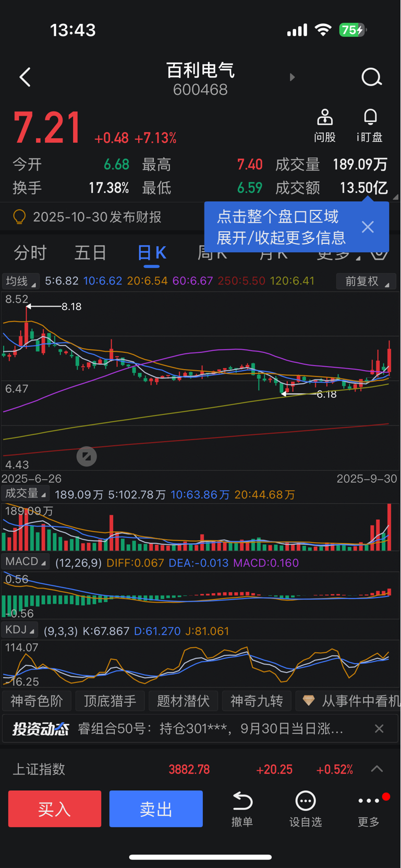Tap the red 买入 buy button

pyautogui.click(x=55, y=809)
